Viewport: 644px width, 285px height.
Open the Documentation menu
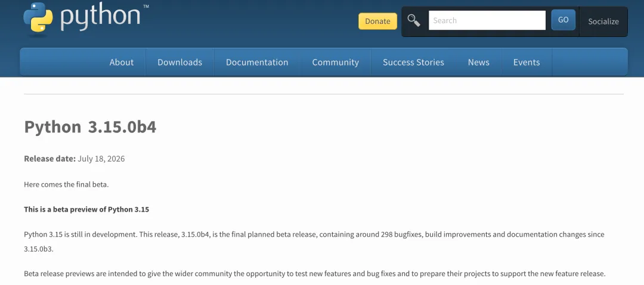[257, 62]
